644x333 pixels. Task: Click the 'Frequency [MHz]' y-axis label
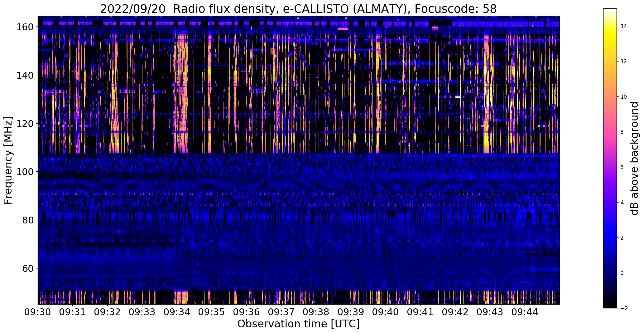(x=8, y=160)
